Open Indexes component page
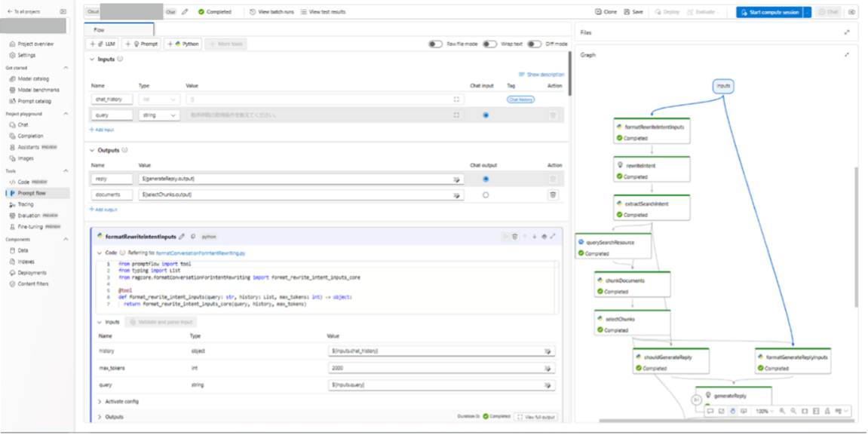The width and height of the screenshot is (868, 435). [x=26, y=262]
